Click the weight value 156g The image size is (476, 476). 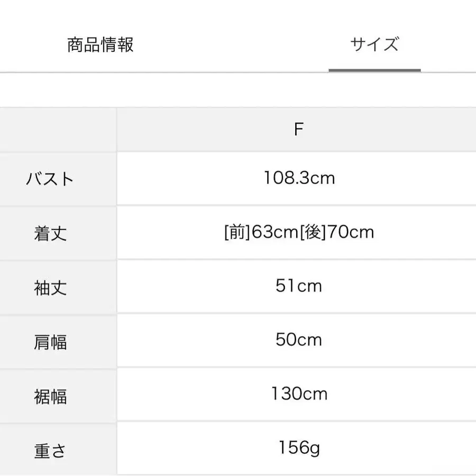tap(299, 447)
